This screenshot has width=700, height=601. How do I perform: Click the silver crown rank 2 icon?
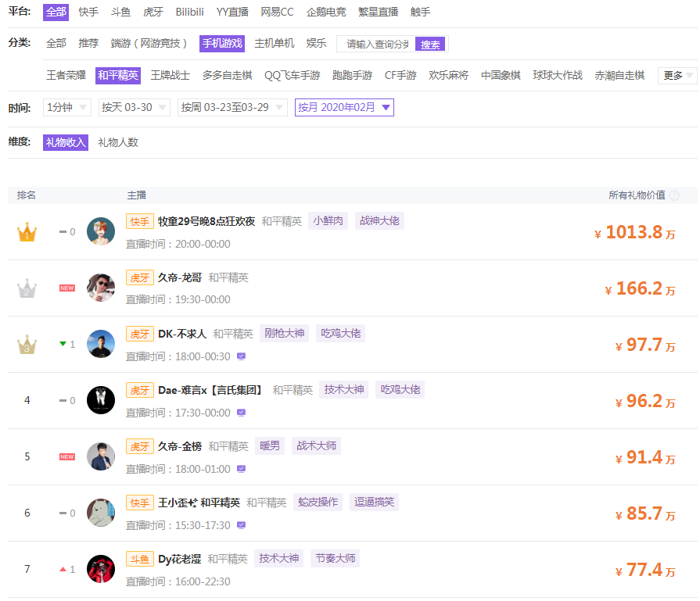click(27, 288)
